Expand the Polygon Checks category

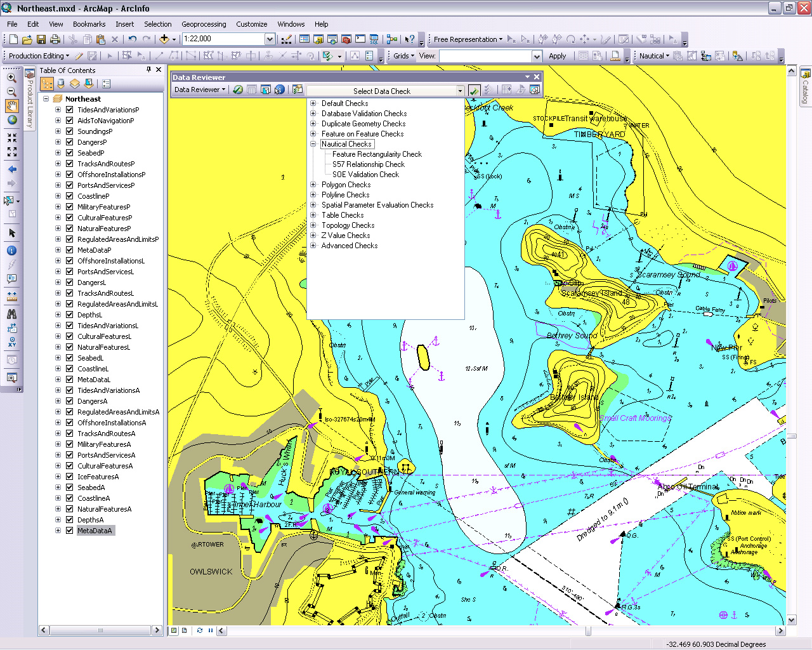[313, 185]
